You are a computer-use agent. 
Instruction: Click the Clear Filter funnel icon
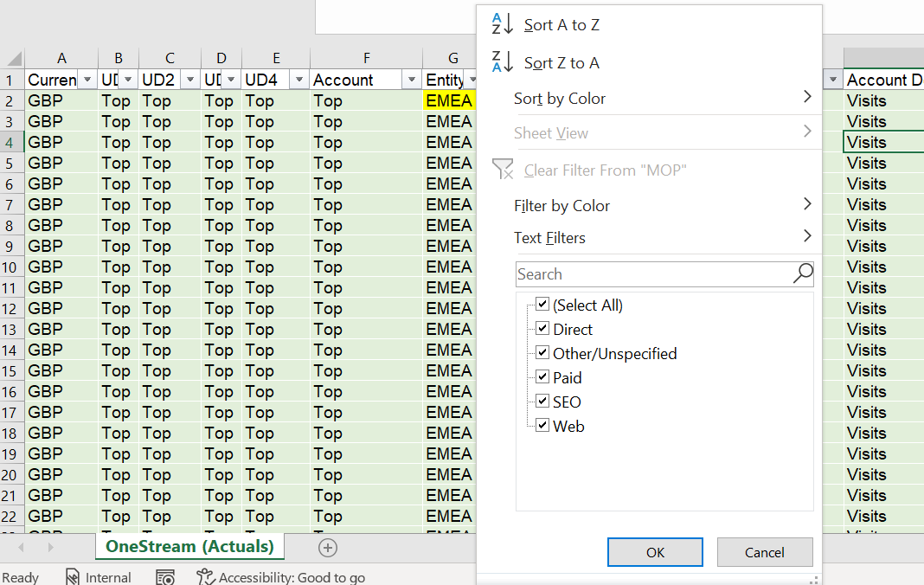point(503,170)
